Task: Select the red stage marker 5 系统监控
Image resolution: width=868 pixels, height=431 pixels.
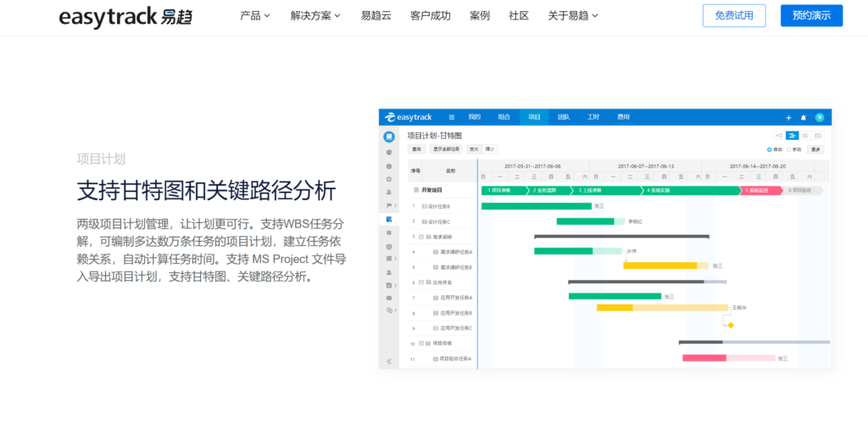Action: [x=762, y=190]
